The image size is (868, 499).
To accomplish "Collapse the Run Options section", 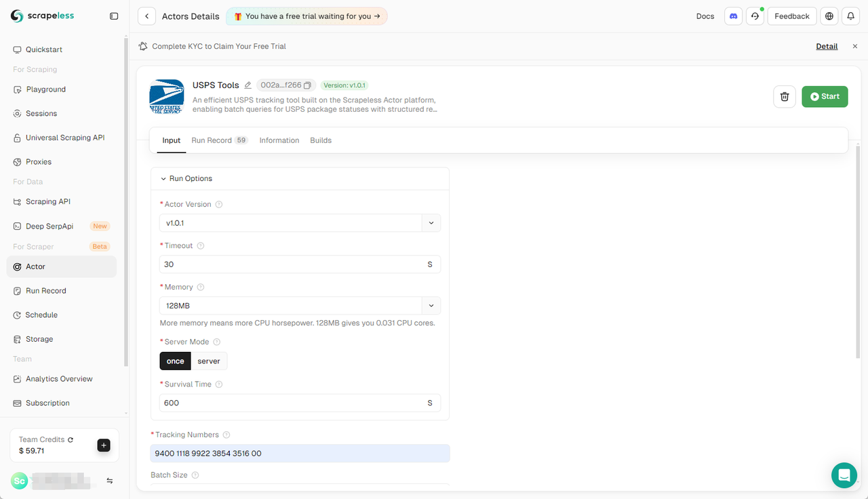I will [186, 179].
